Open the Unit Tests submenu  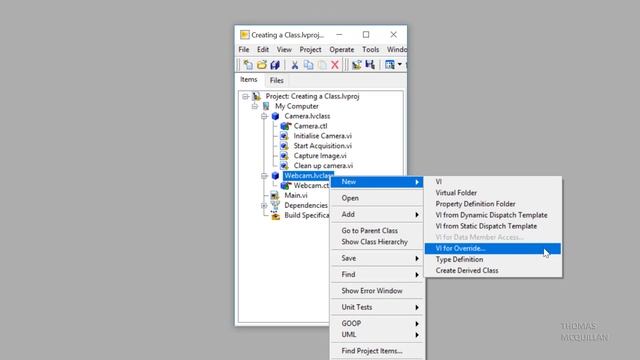[377, 307]
